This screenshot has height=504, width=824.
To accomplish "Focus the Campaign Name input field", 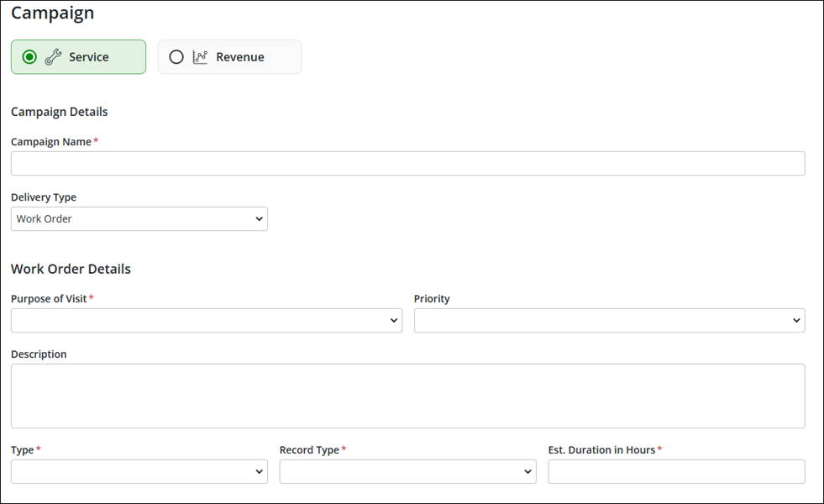I will pyautogui.click(x=407, y=164).
